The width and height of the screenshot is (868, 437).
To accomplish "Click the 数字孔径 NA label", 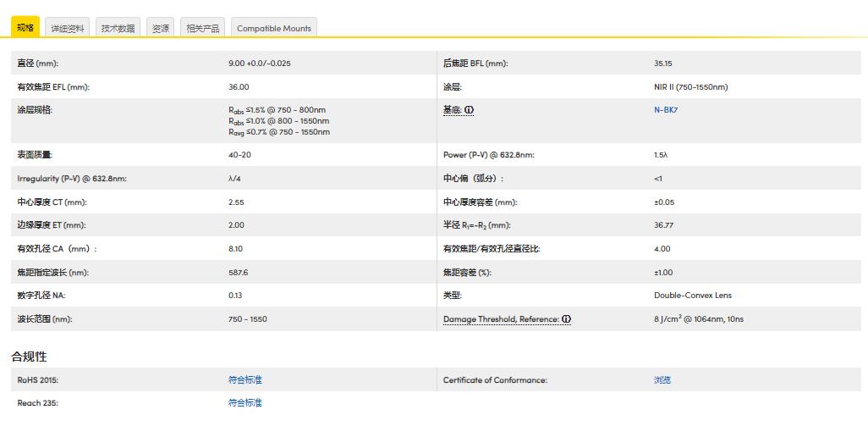I will 41,296.
